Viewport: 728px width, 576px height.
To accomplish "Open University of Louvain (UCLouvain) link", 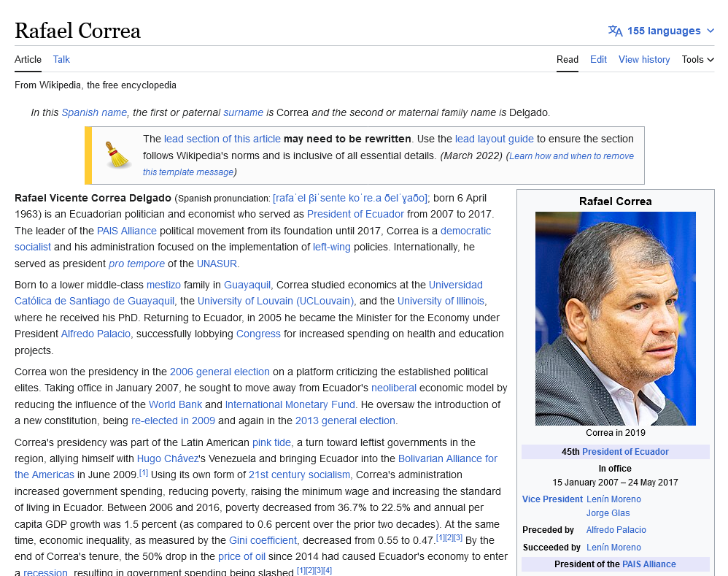I will point(276,301).
